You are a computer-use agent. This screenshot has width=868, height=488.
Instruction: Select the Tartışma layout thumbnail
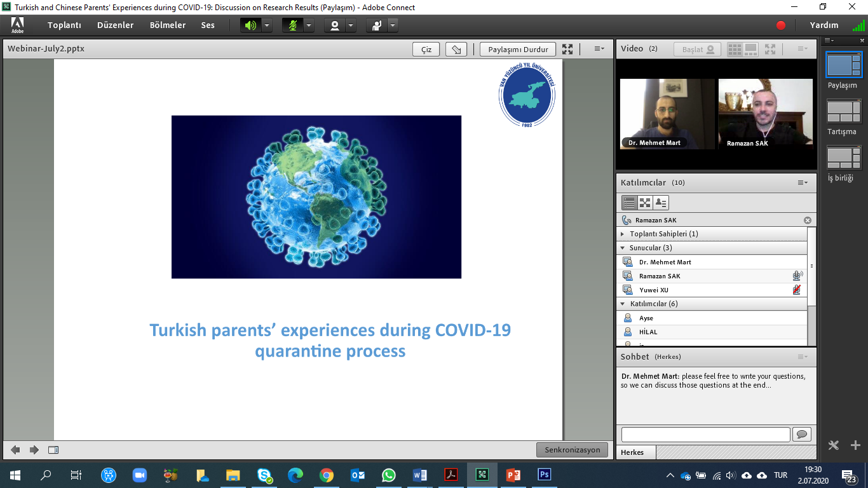843,112
